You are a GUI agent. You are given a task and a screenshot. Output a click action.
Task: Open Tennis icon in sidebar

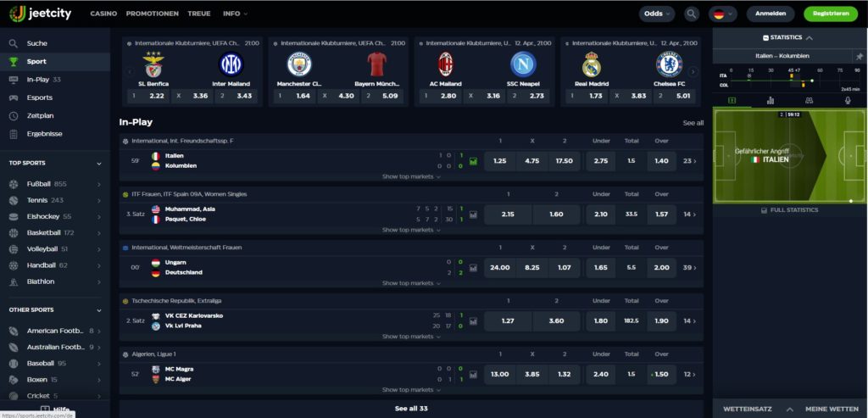click(14, 200)
